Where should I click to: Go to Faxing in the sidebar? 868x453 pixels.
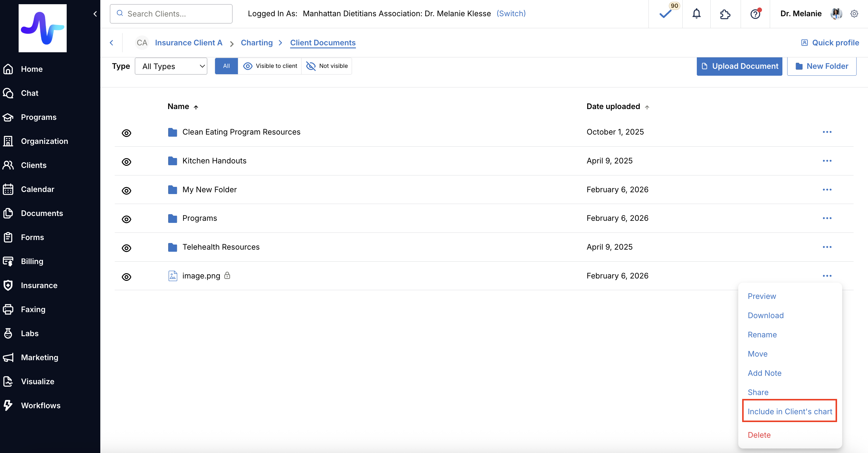pyautogui.click(x=33, y=309)
